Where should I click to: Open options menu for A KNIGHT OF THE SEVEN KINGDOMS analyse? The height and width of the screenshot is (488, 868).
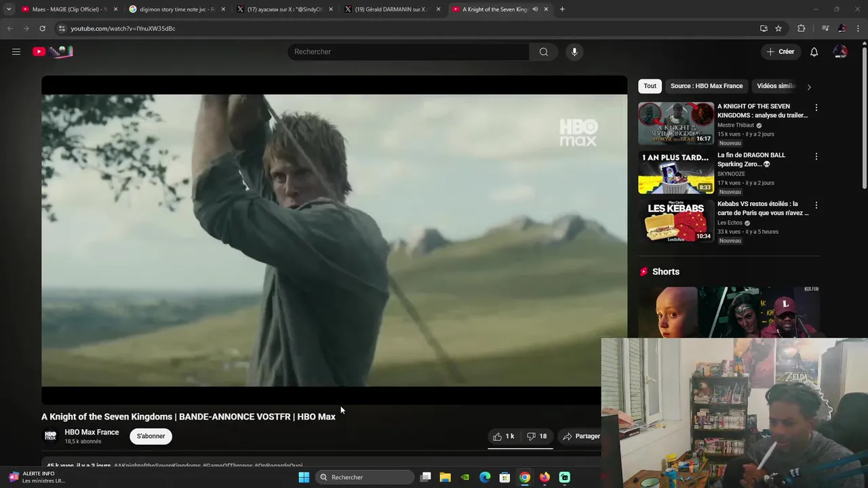(816, 108)
